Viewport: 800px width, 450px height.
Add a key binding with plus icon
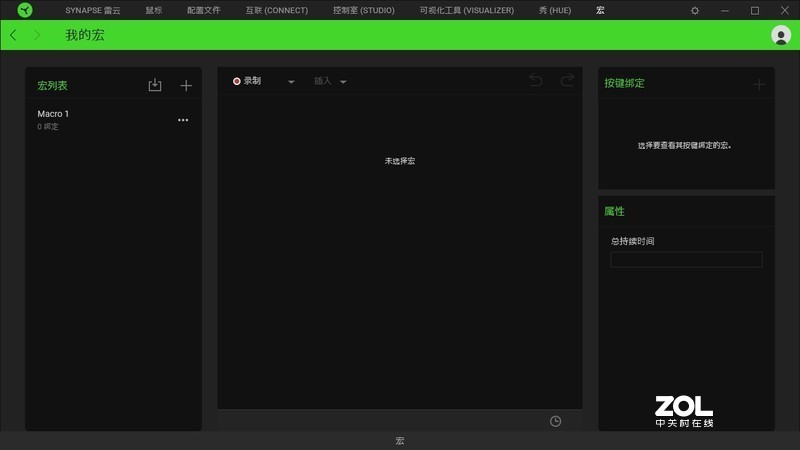coord(759,84)
